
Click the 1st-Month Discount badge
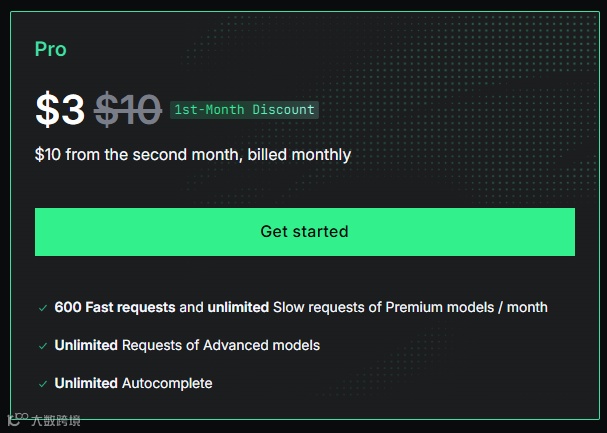[x=244, y=110]
